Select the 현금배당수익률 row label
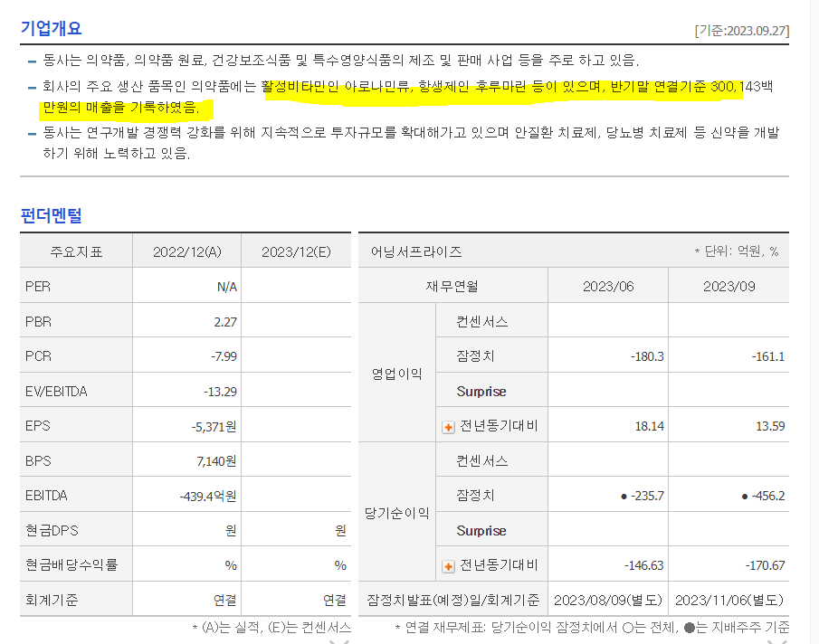Screen dimensions: 819x644 tap(71, 564)
